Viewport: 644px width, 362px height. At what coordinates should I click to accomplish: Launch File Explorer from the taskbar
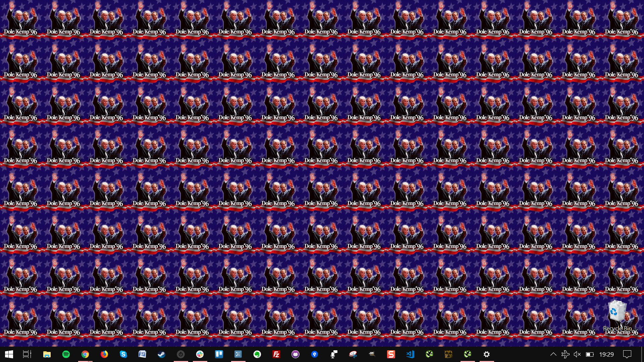pyautogui.click(x=47, y=354)
